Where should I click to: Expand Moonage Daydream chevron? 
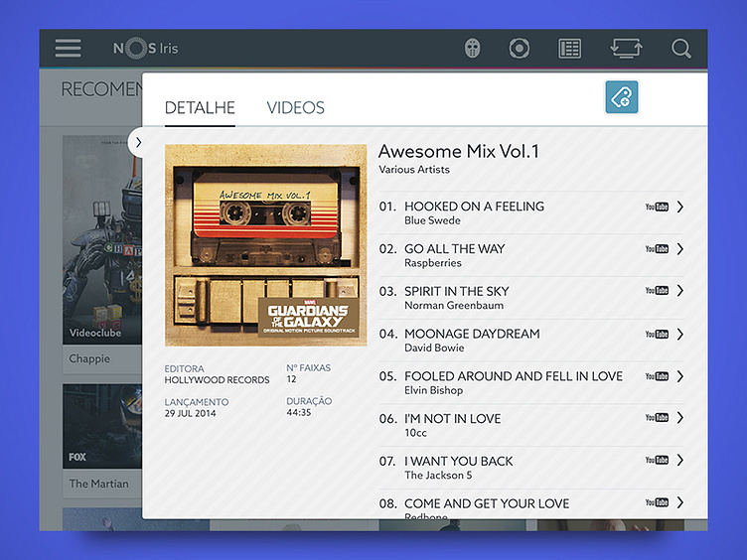tap(680, 335)
